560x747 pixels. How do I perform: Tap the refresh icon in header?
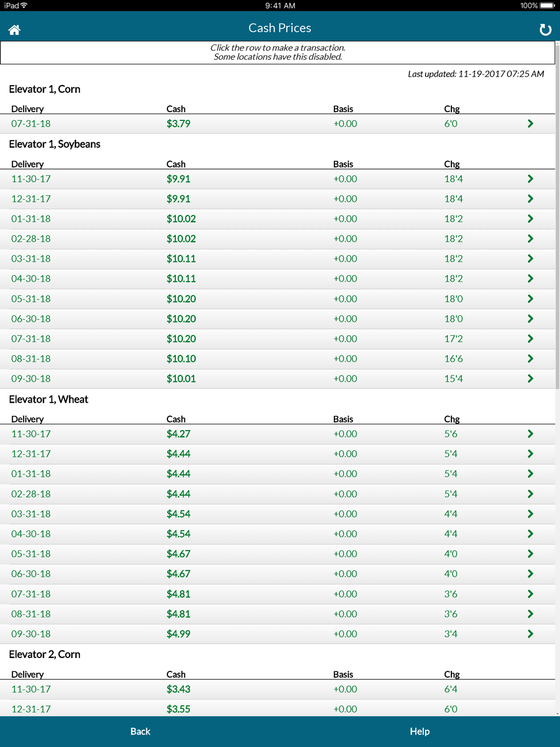coord(545,30)
